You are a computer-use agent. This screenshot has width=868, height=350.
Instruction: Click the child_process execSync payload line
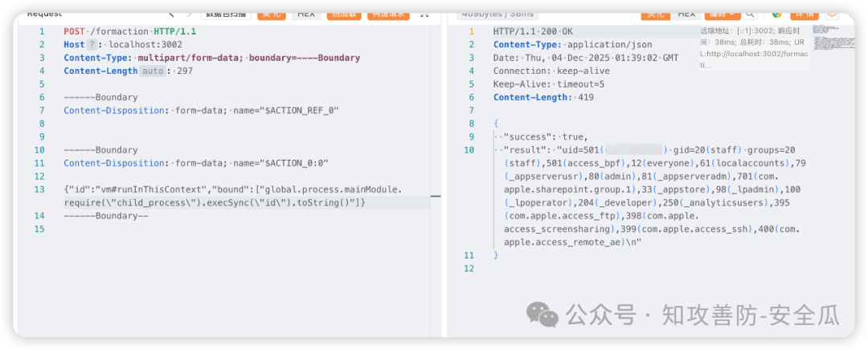point(215,203)
